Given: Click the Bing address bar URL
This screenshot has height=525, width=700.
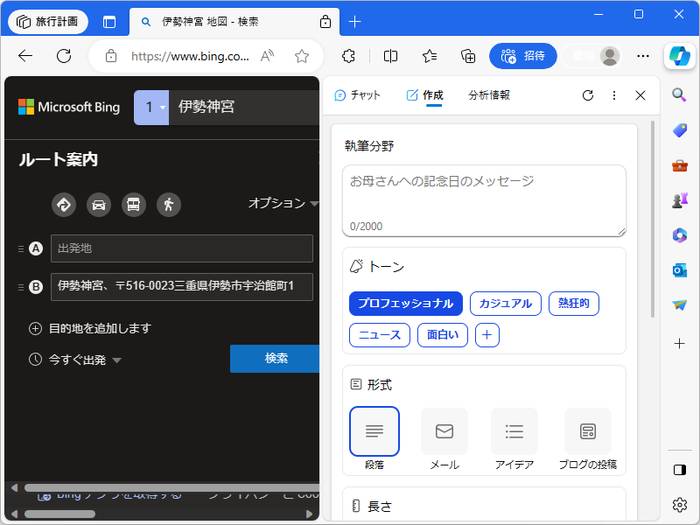Looking at the screenshot, I should coord(190,56).
